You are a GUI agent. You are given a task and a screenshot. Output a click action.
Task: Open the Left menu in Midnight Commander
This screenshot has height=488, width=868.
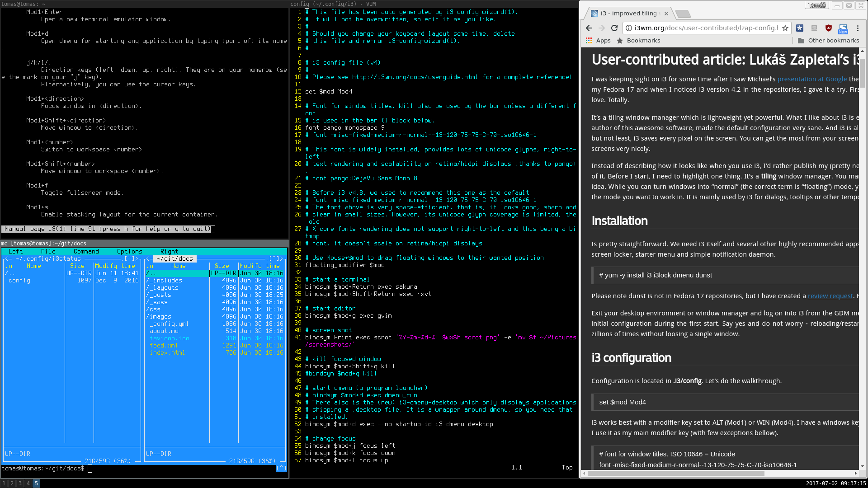[x=15, y=252]
